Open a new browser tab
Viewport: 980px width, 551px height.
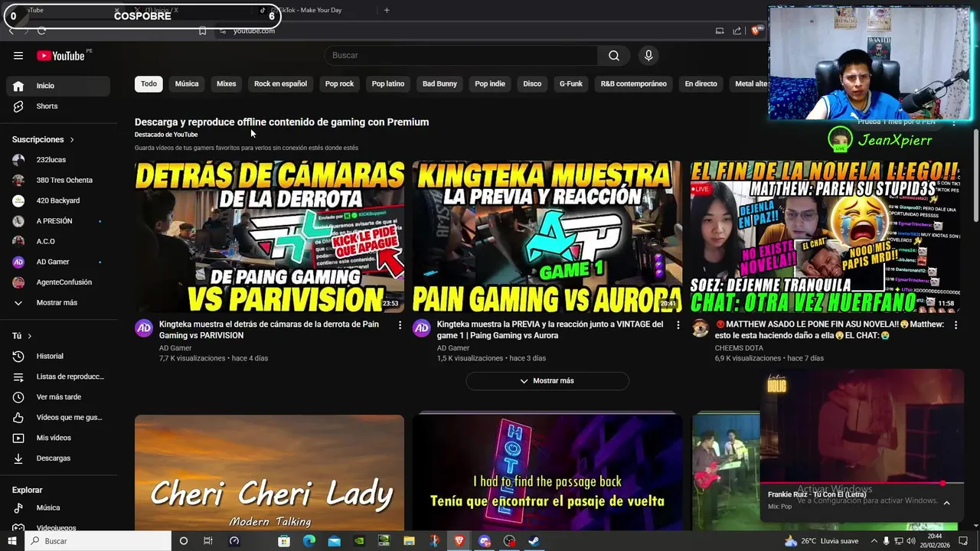click(x=387, y=10)
